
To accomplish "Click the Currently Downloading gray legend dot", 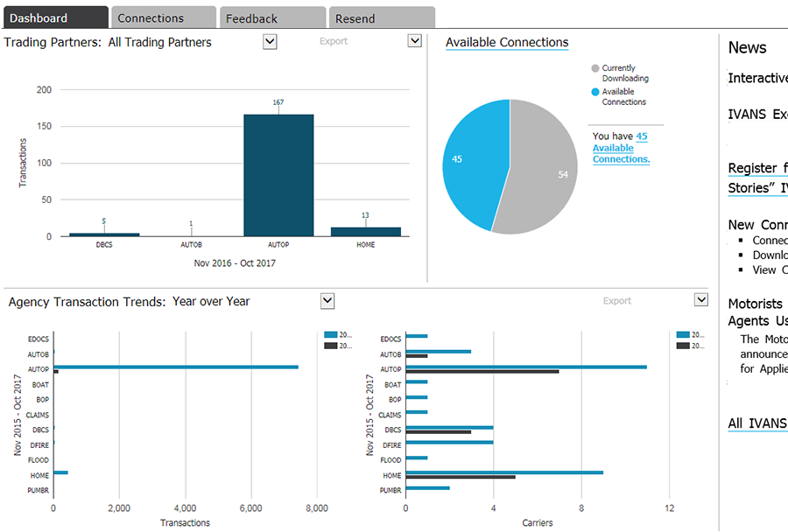I will click(596, 68).
